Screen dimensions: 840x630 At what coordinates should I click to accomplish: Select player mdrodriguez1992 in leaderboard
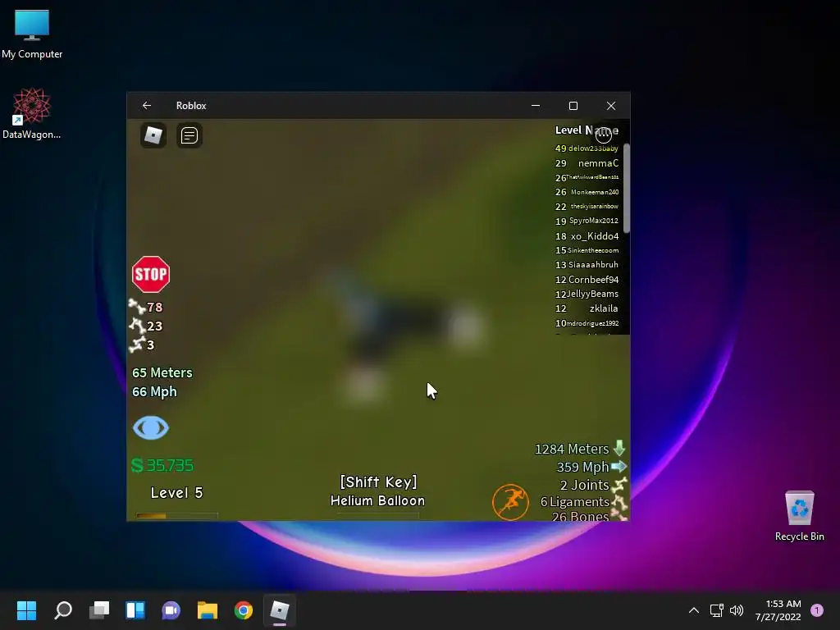click(x=592, y=323)
